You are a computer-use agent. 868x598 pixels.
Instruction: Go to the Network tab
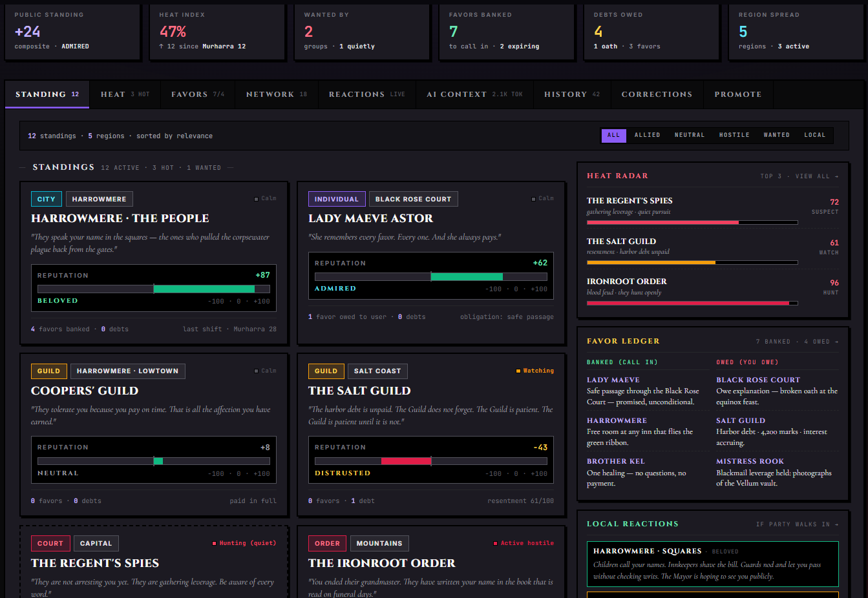277,94
